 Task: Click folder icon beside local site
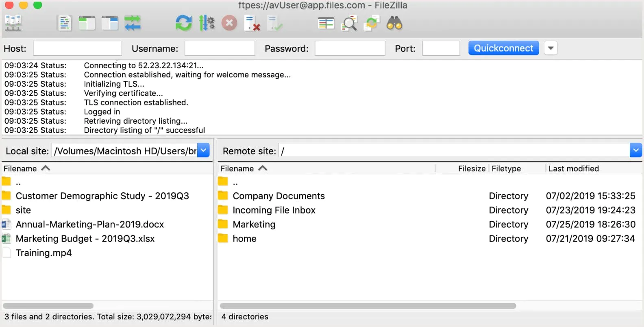(6, 210)
